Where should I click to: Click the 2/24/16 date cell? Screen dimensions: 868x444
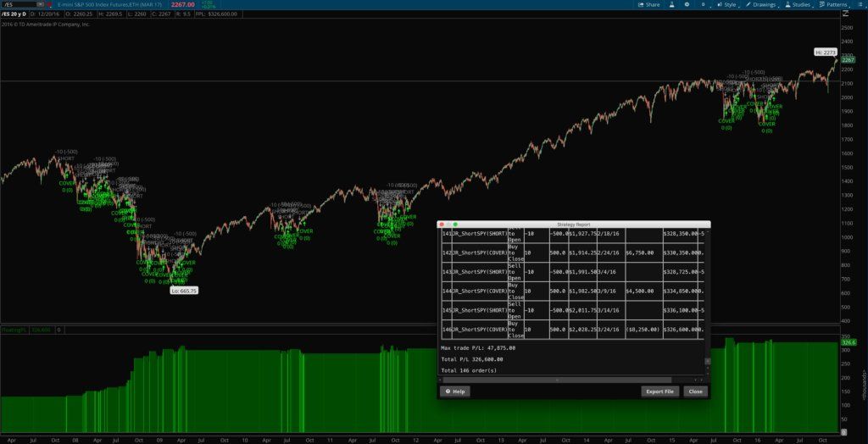click(x=610, y=253)
